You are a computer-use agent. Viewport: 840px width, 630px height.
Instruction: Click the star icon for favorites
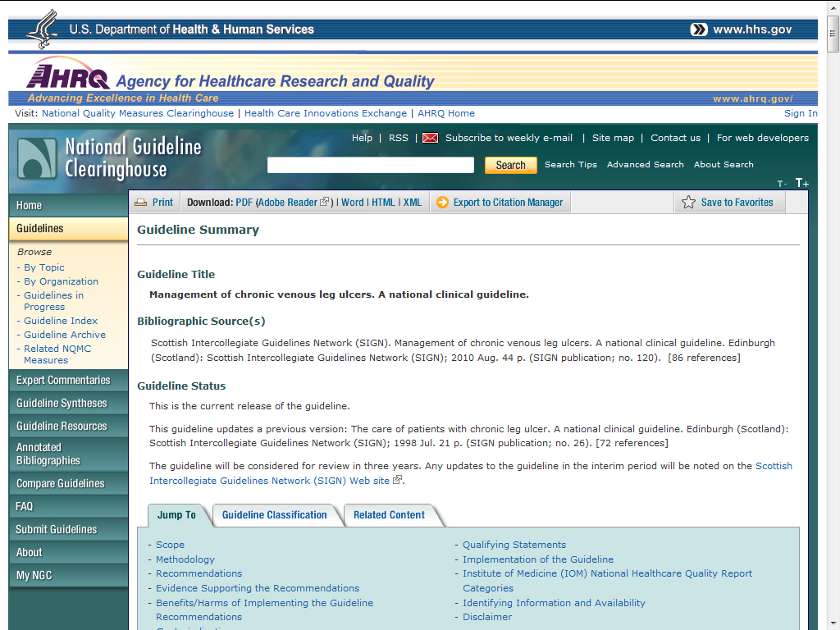tap(688, 202)
